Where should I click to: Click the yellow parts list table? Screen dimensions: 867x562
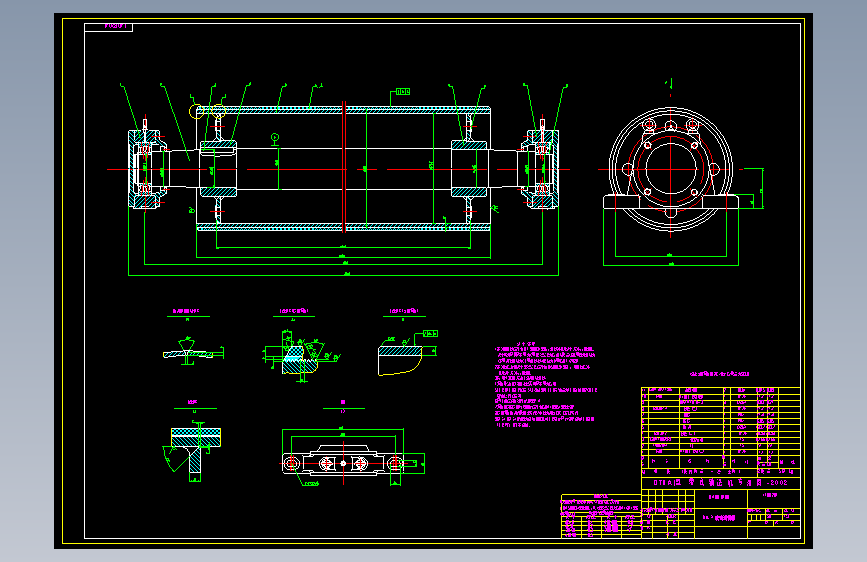(x=720, y=431)
